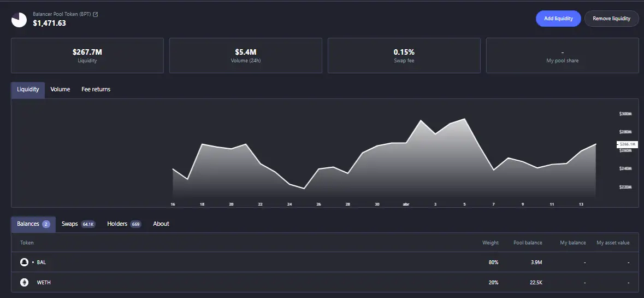Click the BAL token icon

click(24, 262)
